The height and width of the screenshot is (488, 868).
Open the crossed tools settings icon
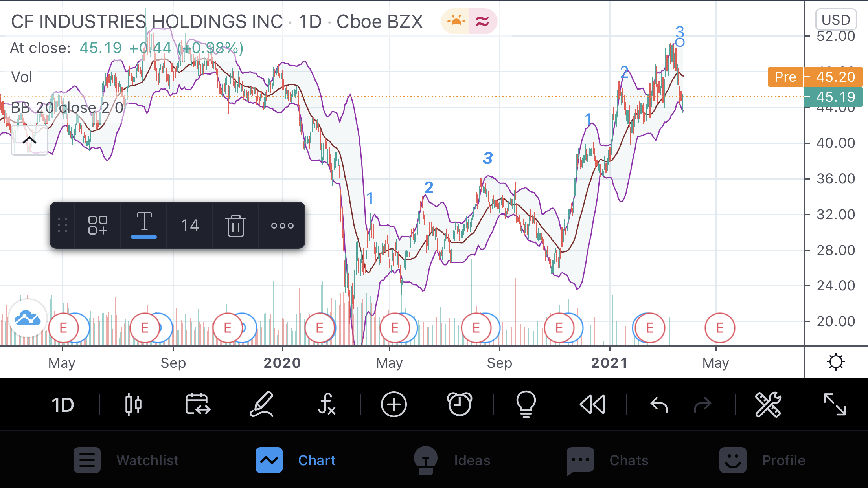point(768,404)
